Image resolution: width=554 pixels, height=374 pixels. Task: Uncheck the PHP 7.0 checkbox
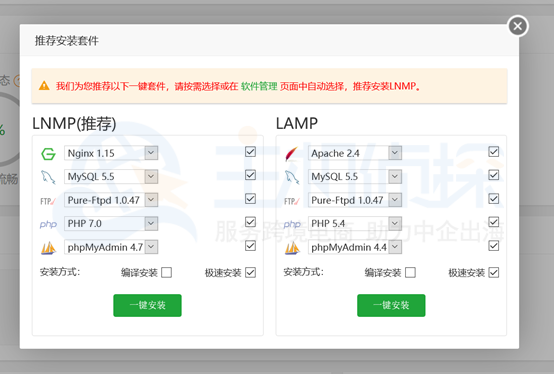coord(250,222)
